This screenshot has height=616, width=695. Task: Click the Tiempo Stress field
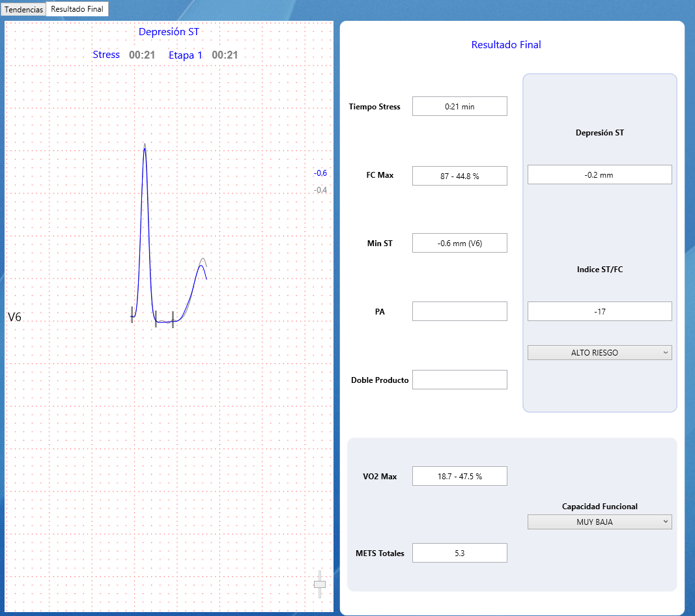tap(459, 106)
